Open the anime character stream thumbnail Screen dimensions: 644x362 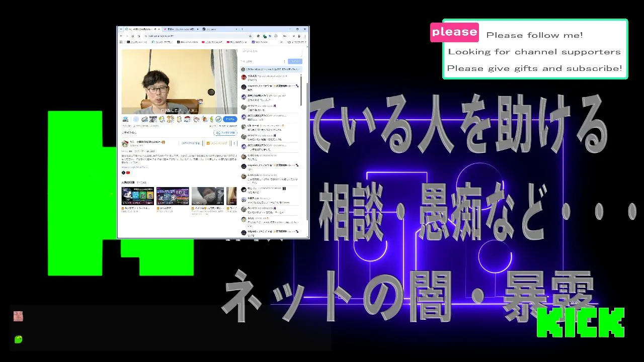(x=137, y=196)
